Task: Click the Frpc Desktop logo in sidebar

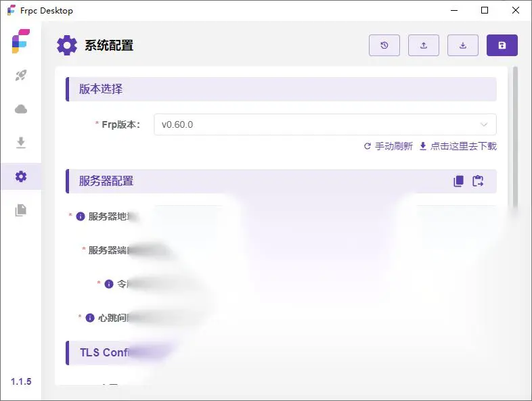Action: 21,41
